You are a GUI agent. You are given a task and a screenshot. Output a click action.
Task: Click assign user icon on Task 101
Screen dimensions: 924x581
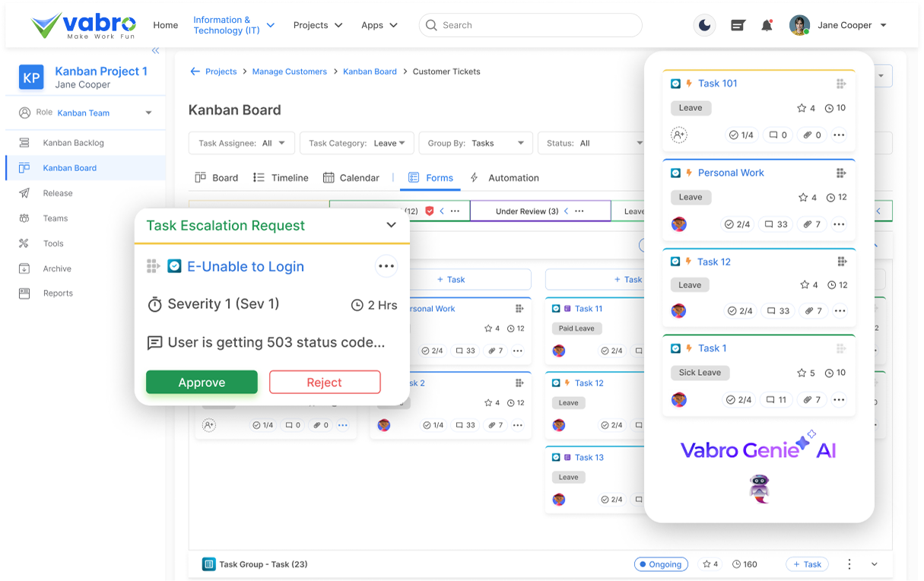tap(678, 135)
